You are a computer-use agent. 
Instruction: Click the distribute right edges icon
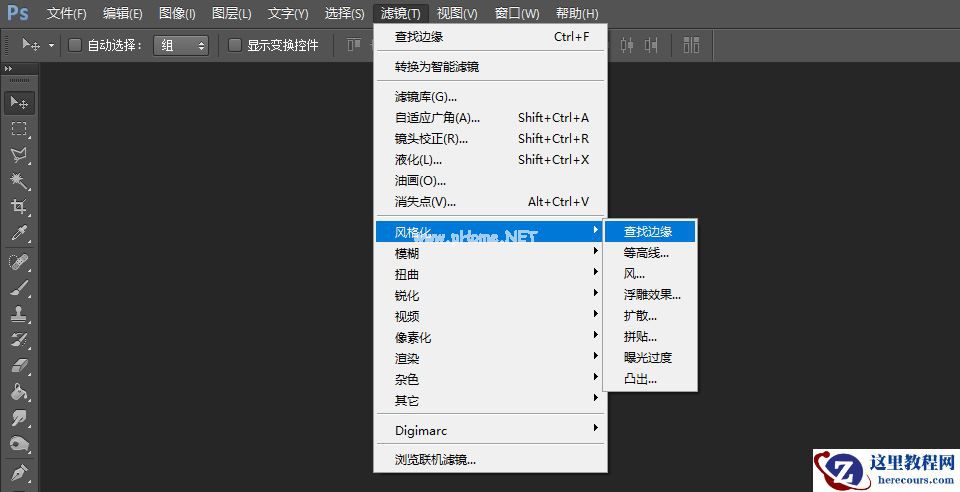[x=651, y=45]
